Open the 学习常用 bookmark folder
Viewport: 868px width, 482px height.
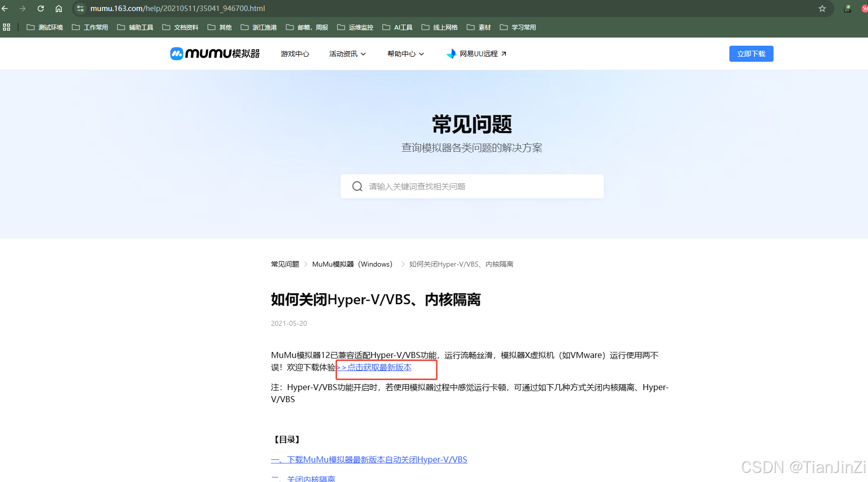coord(518,27)
